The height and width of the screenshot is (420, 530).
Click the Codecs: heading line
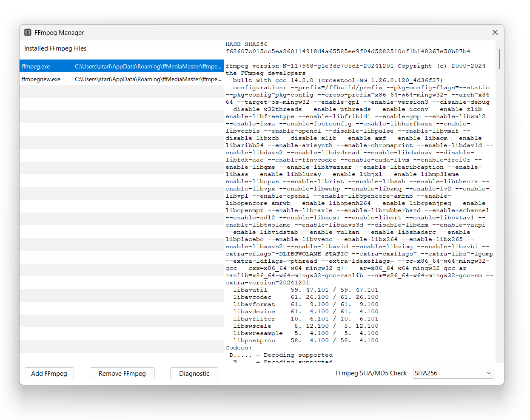238,348
